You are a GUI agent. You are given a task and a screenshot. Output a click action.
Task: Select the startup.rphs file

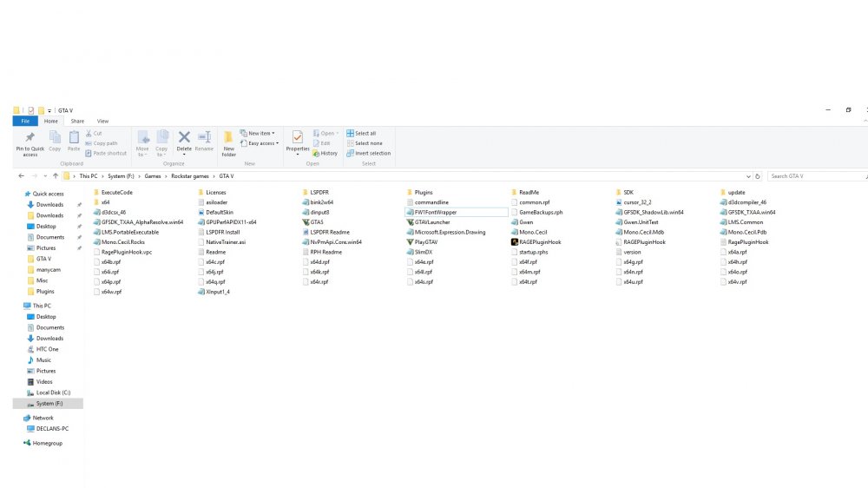(529, 252)
